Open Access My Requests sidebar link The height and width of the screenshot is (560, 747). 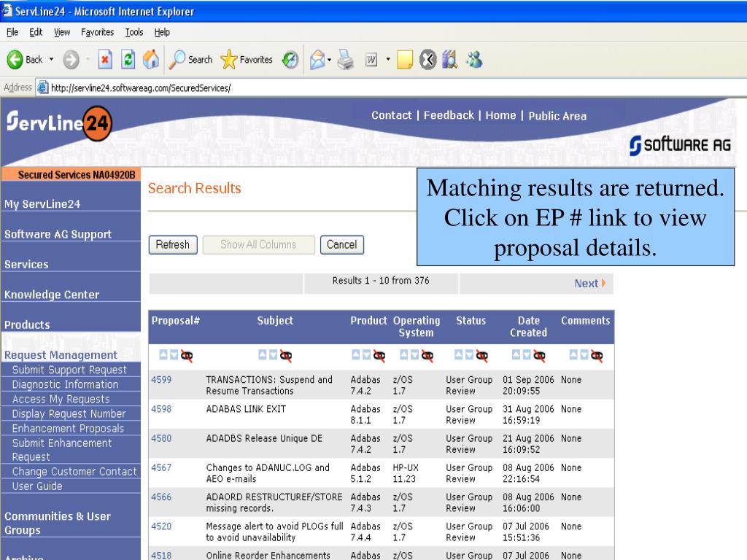point(61,399)
